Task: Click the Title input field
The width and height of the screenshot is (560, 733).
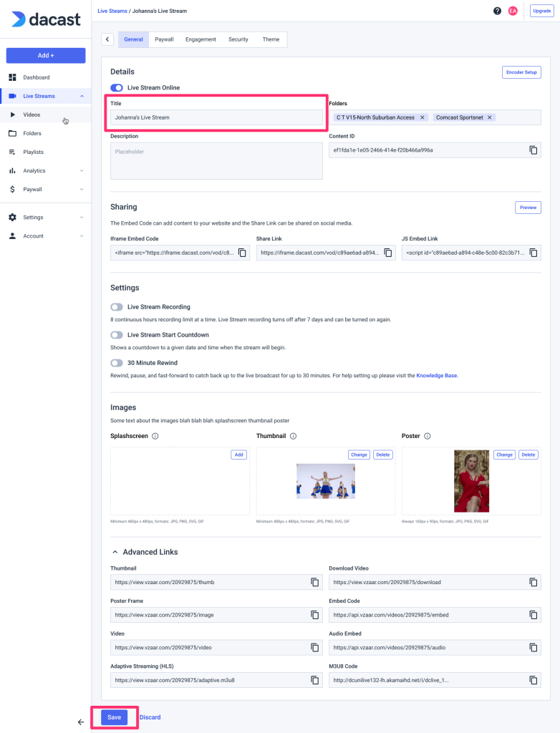Action: (x=216, y=117)
